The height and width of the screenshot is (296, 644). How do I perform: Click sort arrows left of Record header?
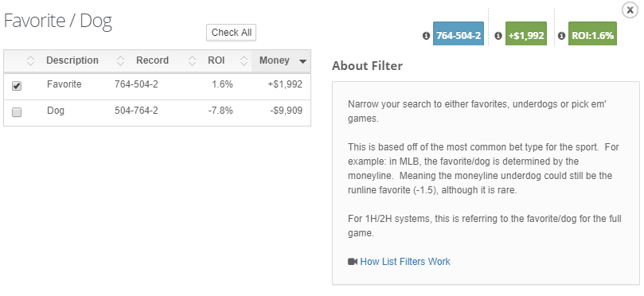tap(120, 60)
